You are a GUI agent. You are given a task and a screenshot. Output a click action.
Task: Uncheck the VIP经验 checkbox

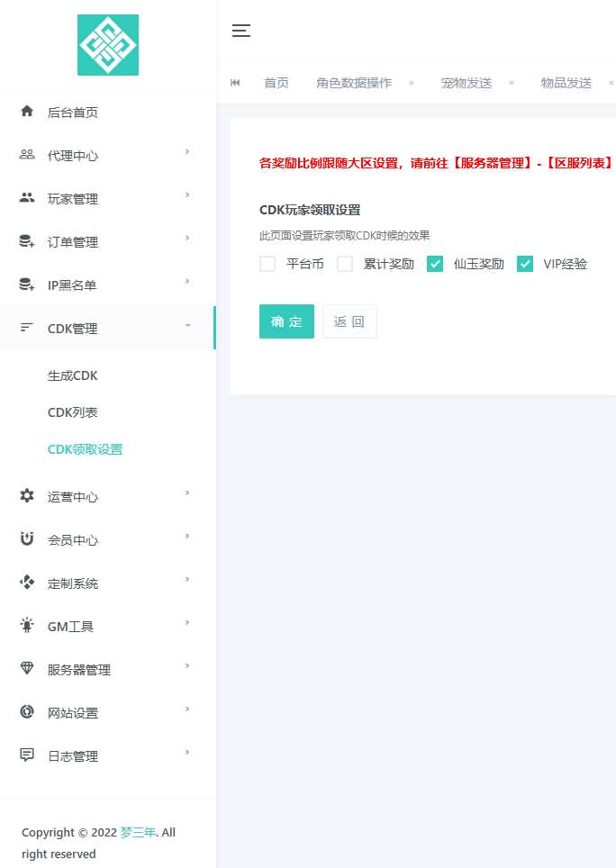(525, 264)
